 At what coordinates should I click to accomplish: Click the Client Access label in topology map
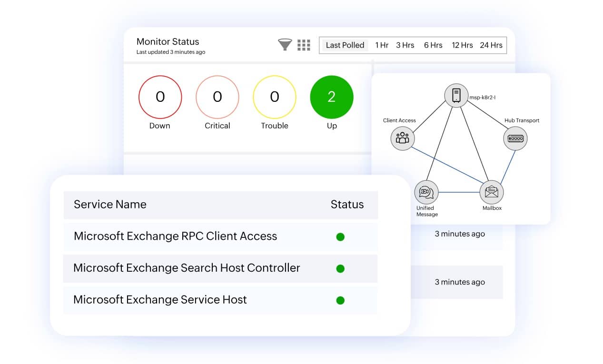[x=399, y=120]
